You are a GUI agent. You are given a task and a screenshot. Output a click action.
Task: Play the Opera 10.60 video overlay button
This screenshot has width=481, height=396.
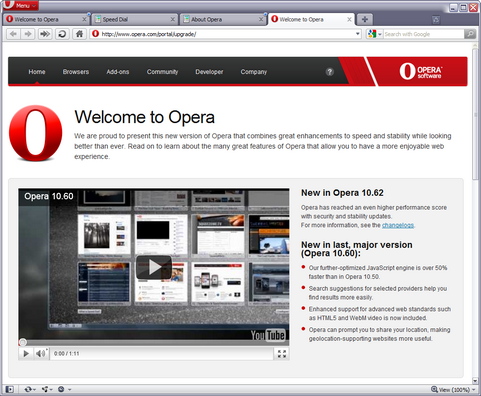(154, 267)
